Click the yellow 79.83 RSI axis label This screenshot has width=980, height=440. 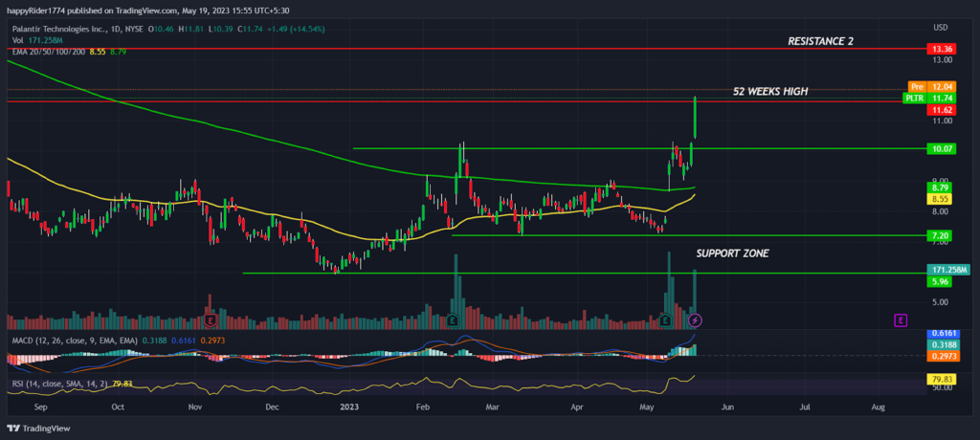[x=942, y=379]
